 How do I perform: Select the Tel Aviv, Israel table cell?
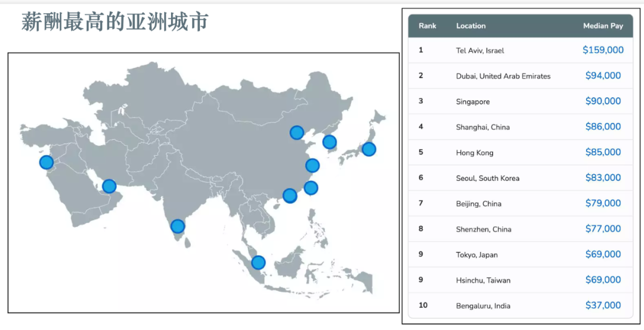pos(479,51)
